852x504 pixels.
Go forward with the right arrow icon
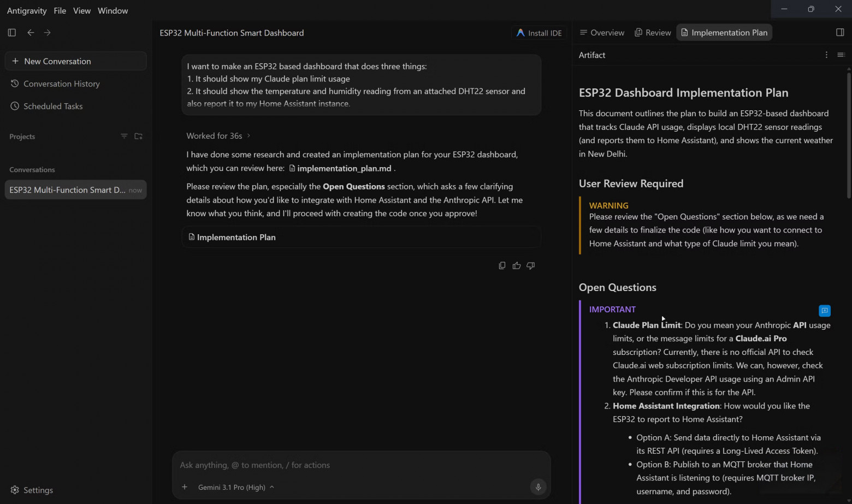pos(48,33)
